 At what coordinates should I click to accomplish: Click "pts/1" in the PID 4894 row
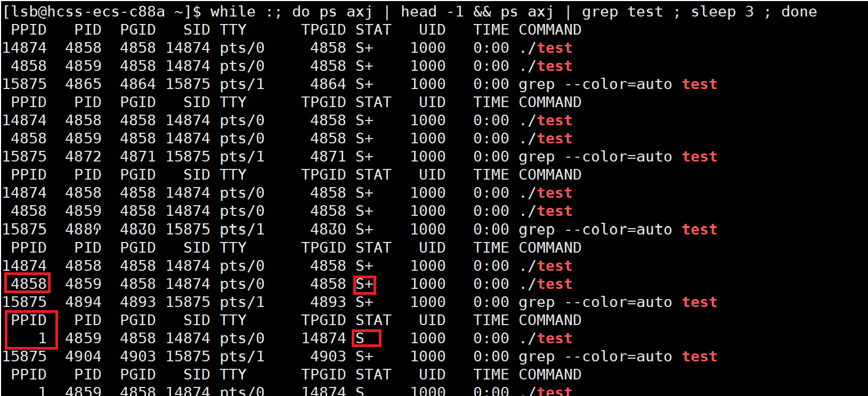click(242, 303)
